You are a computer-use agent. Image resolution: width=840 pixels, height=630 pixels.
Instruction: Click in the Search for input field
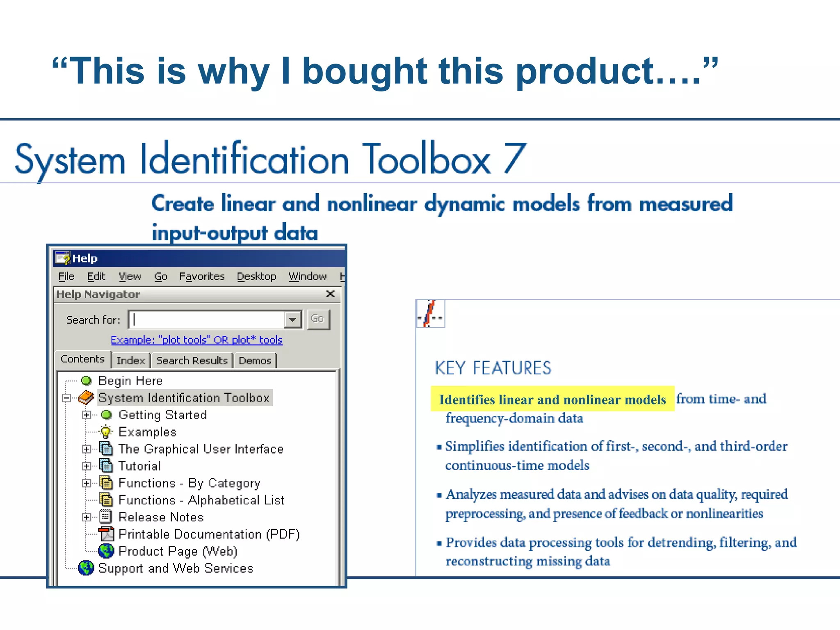tap(207, 320)
